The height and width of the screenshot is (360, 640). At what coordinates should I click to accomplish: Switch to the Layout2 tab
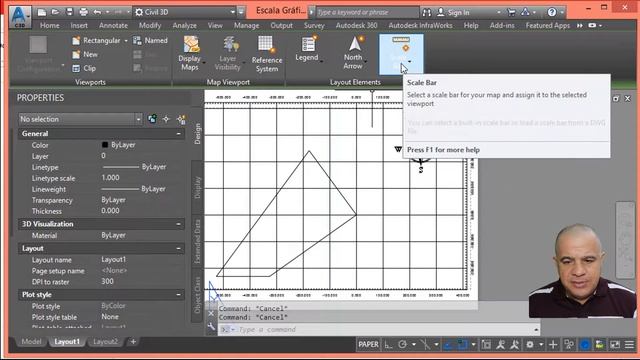coord(105,342)
